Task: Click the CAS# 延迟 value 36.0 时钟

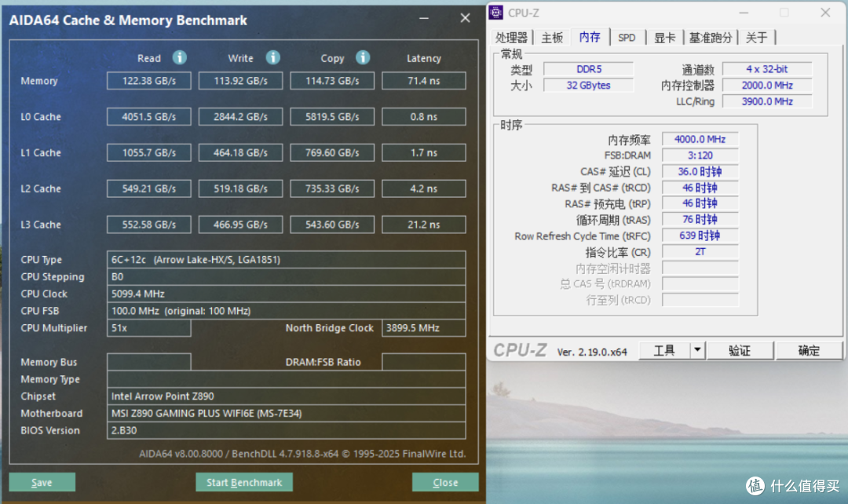Action: tap(700, 171)
